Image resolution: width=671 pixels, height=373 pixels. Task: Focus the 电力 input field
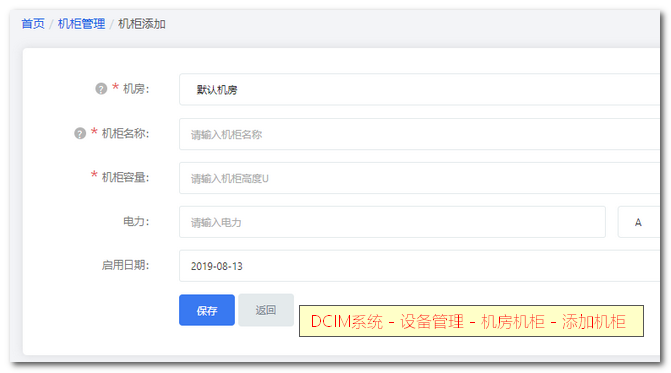[x=392, y=222]
